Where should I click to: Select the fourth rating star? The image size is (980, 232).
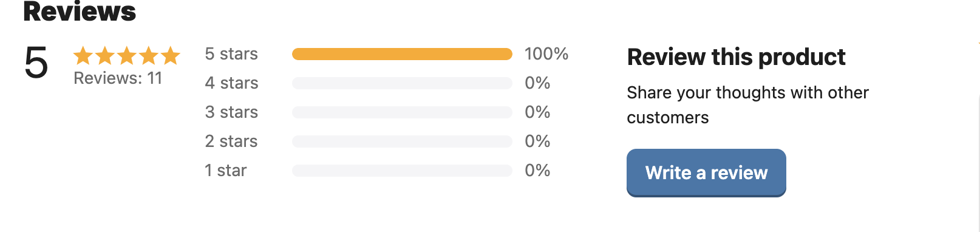click(149, 56)
